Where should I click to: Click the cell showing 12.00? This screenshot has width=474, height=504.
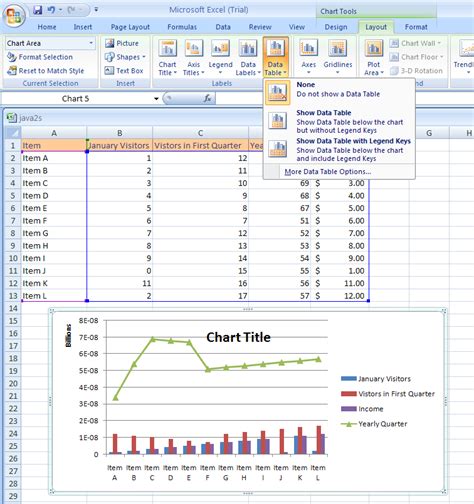coord(340,296)
